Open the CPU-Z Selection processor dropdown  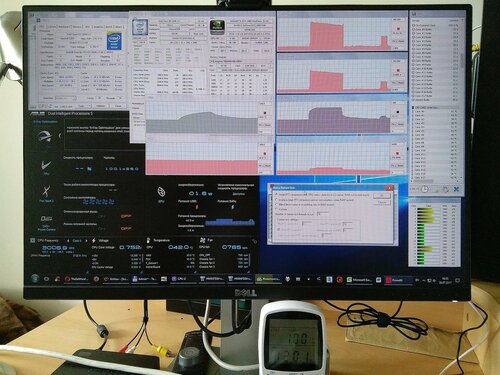pyautogui.click(x=65, y=98)
